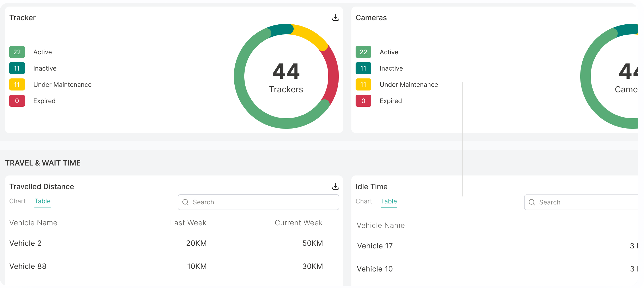Toggle the Expired legend on Cameras chart

[390, 101]
